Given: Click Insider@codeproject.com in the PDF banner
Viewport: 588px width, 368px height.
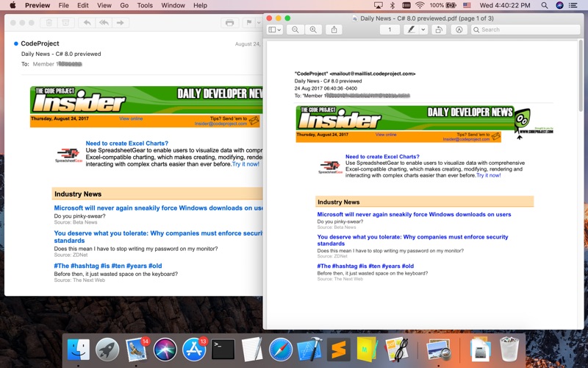Looking at the screenshot, I should pos(466,139).
